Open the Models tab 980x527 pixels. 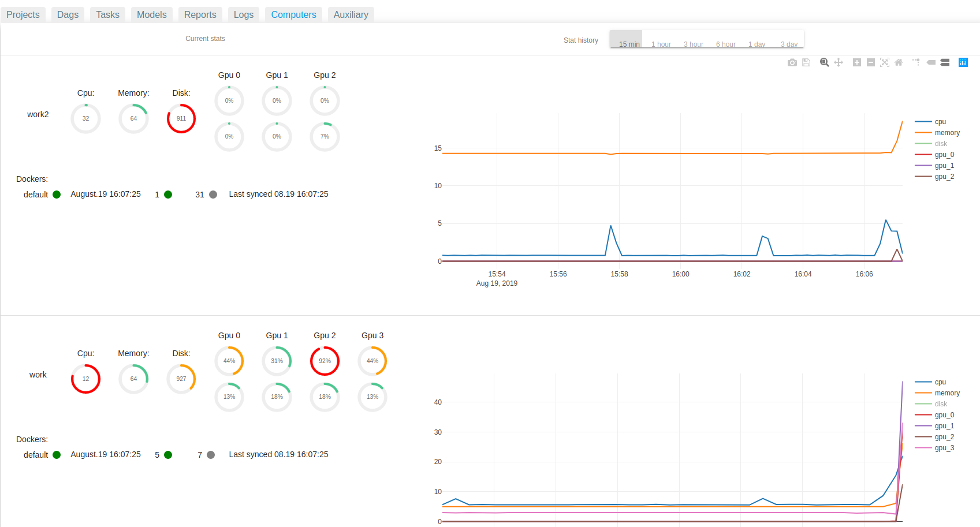(152, 14)
